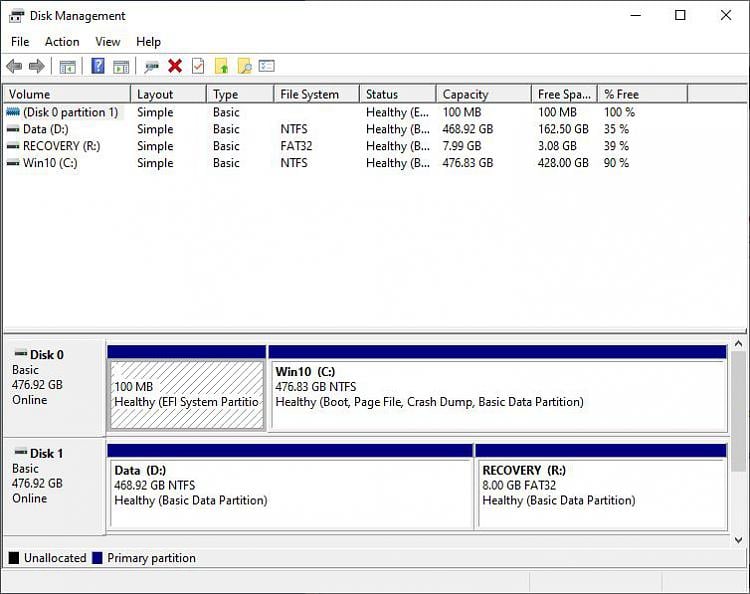Image resolution: width=750 pixels, height=594 pixels.
Task: Click the vertical scrollbar thumb in disk pane
Action: click(738, 411)
